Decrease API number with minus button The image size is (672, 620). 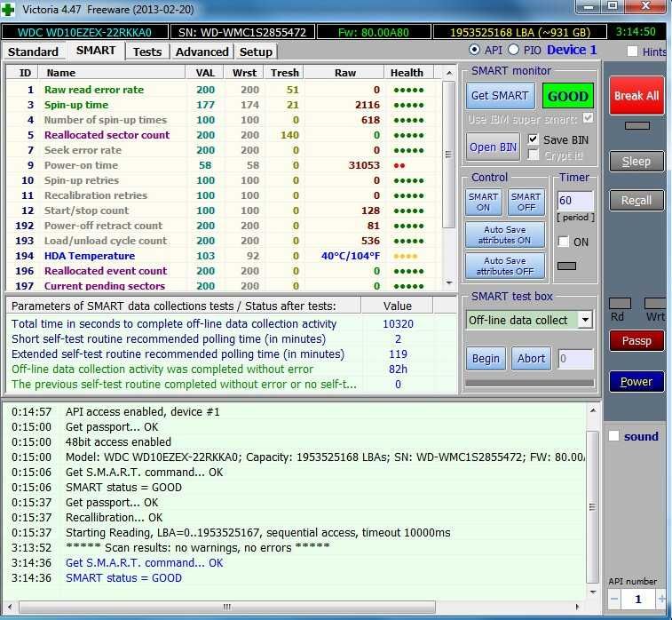[614, 599]
